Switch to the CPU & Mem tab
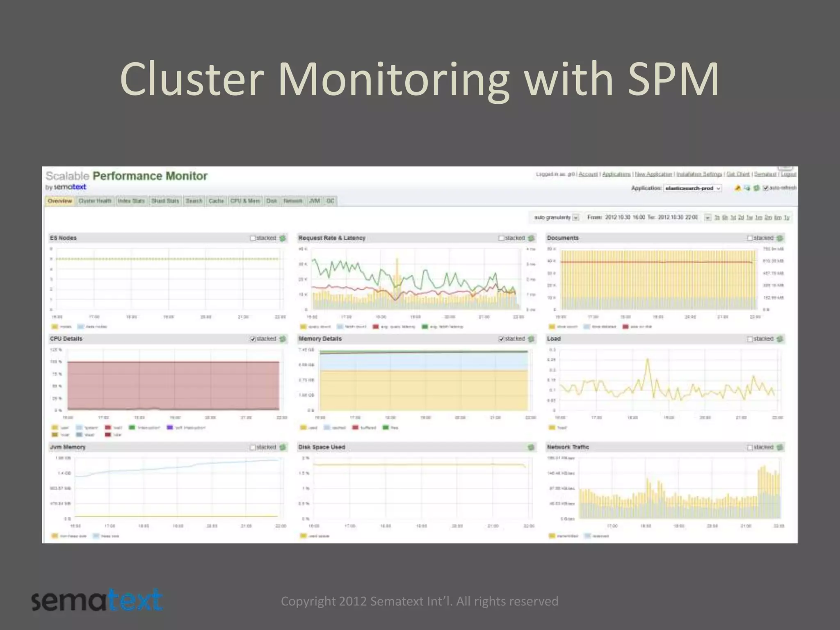The image size is (840, 630). 245,201
